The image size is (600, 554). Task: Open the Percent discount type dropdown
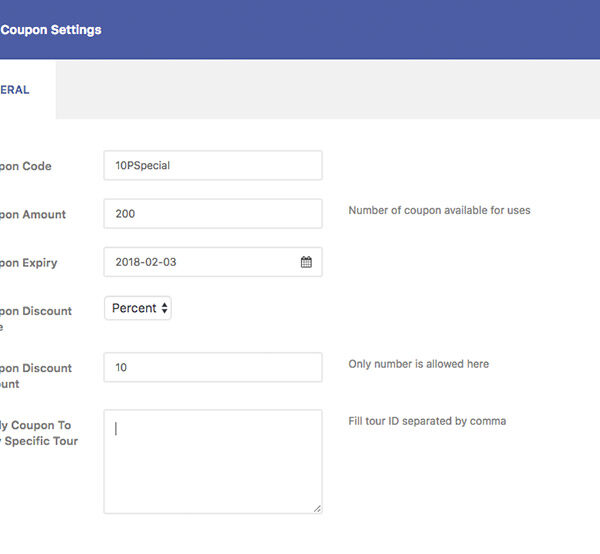(137, 308)
